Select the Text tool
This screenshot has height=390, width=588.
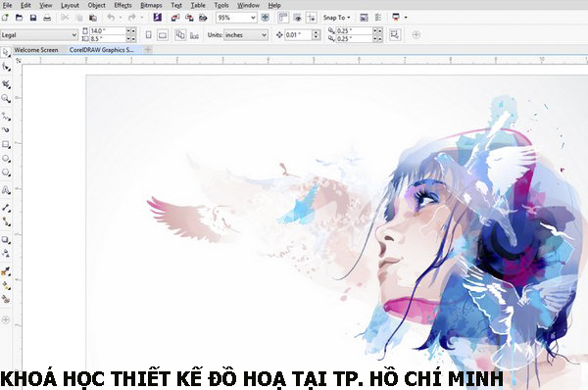click(x=6, y=190)
